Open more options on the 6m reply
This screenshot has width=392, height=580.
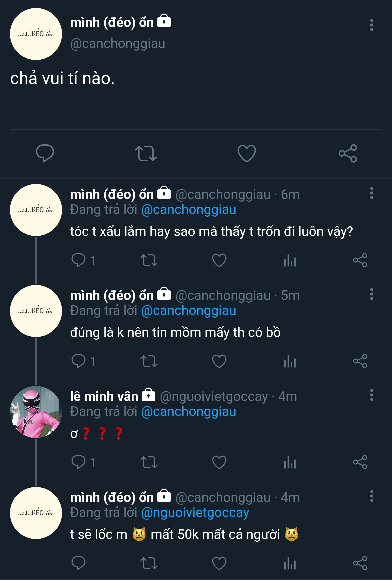[371, 193]
